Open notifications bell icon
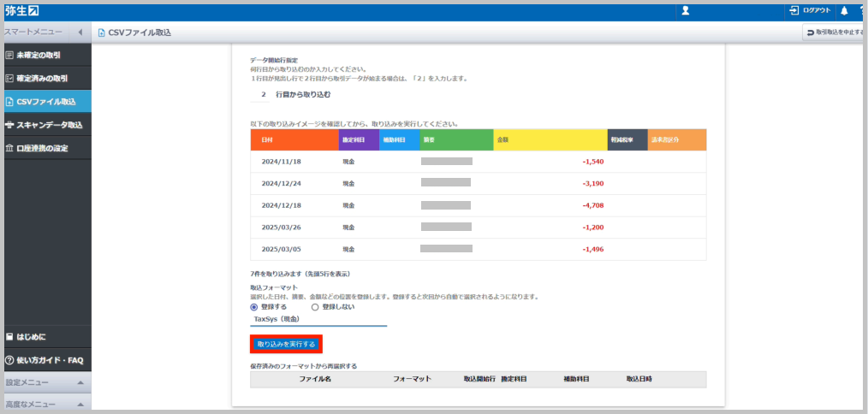The height and width of the screenshot is (414, 868). (x=844, y=10)
